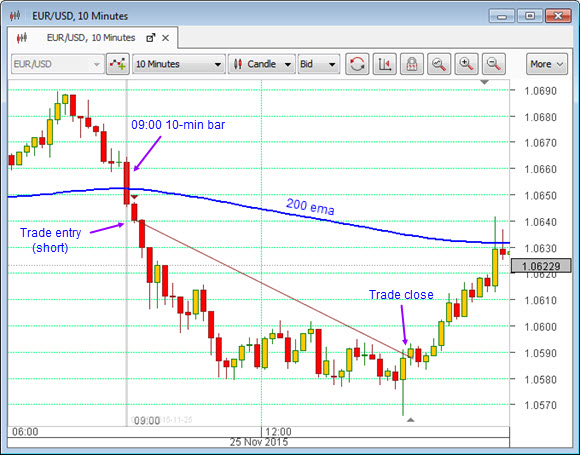Click the brown trade line between entry and close
This screenshot has width=580, height=455.
[x=273, y=288]
